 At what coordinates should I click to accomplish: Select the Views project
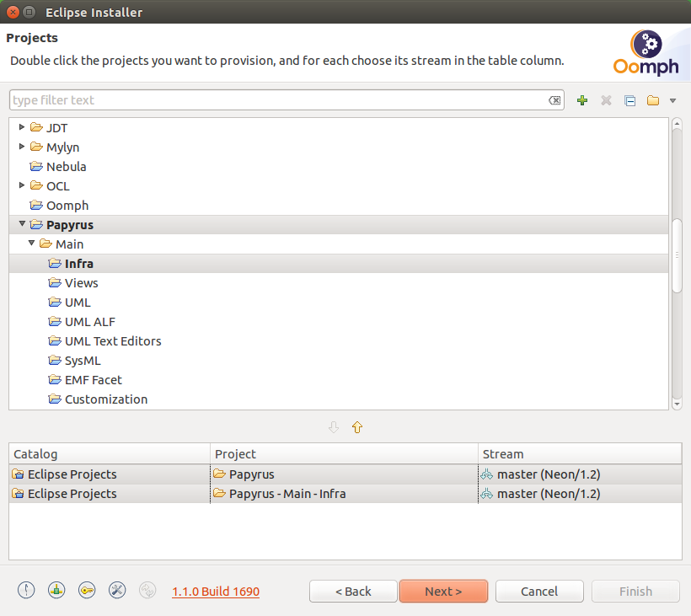point(81,283)
